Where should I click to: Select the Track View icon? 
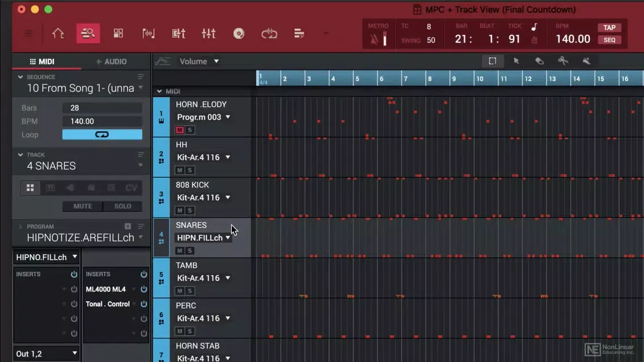[x=88, y=33]
